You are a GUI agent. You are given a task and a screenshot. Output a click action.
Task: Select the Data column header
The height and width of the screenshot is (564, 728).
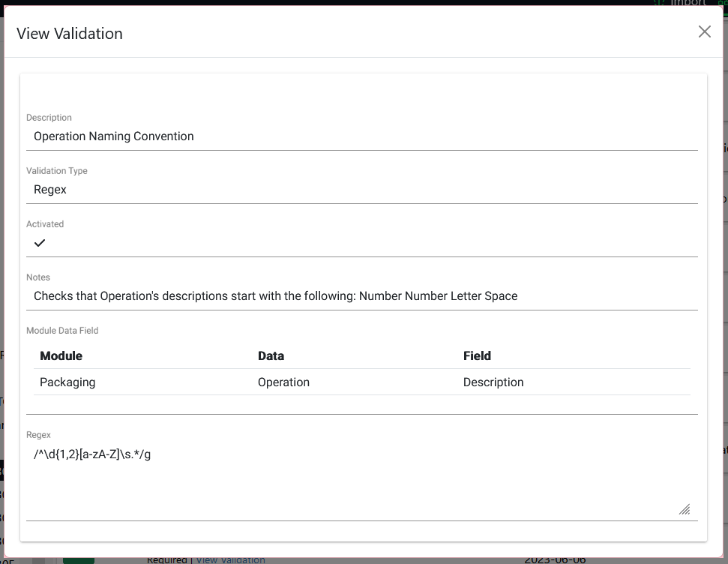pos(271,355)
